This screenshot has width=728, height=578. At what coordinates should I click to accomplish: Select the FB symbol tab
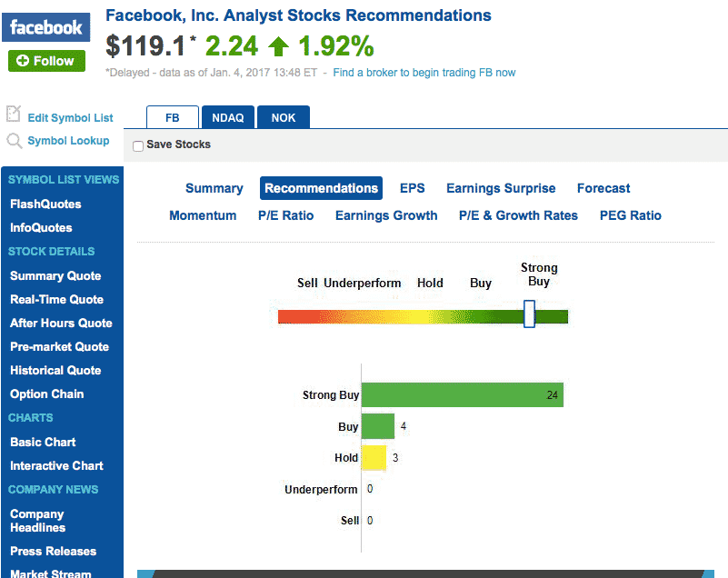pos(173,118)
